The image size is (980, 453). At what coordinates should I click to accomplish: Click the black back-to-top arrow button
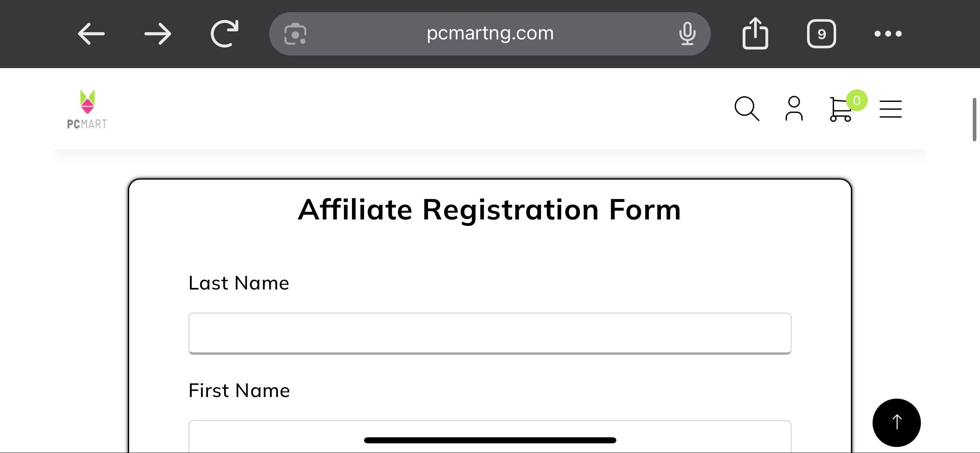897,423
